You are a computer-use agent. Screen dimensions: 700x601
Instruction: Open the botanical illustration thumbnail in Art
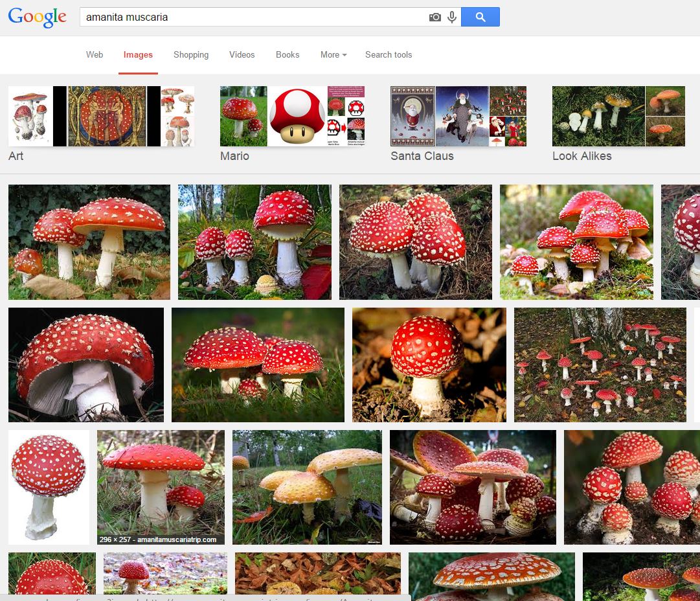pos(30,116)
